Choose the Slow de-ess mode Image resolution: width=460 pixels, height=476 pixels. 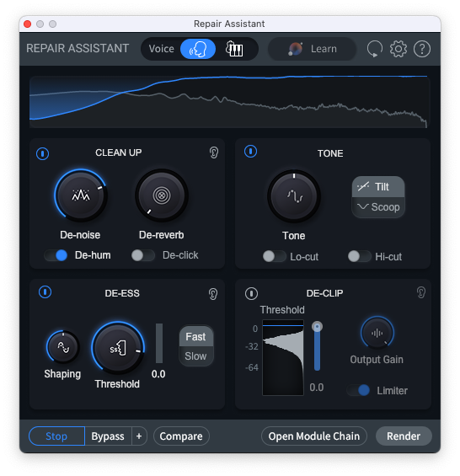[195, 356]
